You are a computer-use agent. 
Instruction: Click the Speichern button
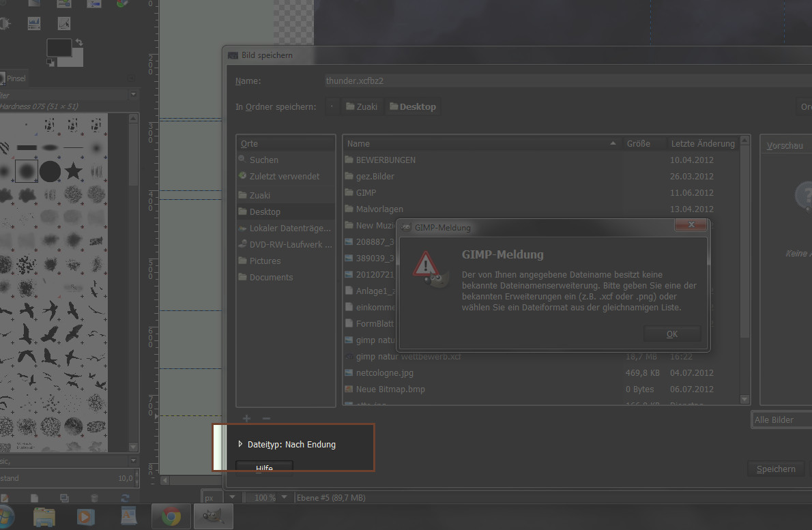(776, 469)
